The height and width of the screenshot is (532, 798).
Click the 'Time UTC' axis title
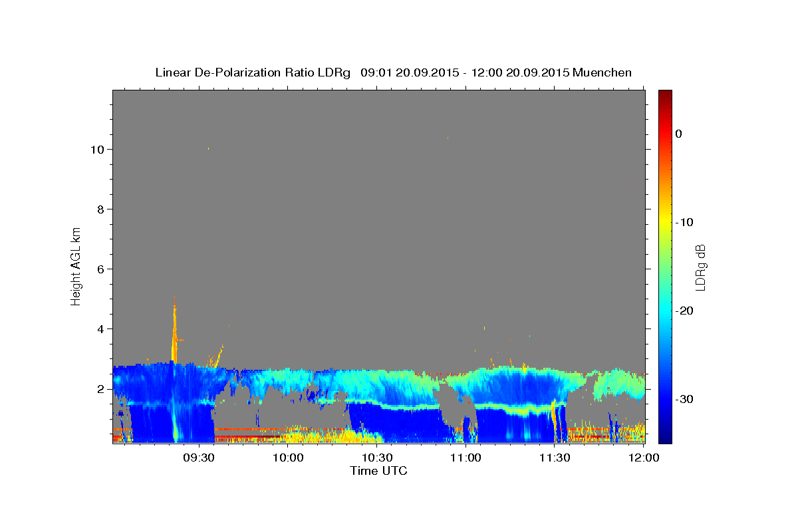pos(378,471)
